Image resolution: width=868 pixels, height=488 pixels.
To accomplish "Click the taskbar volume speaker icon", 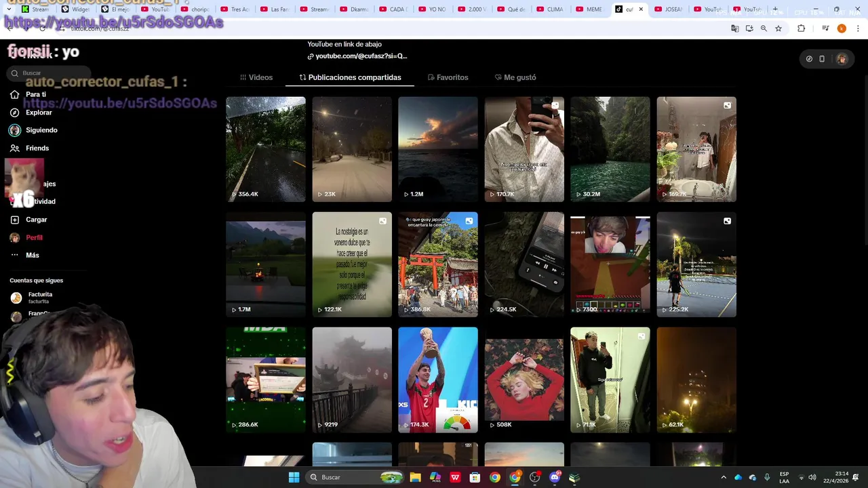I will [812, 477].
